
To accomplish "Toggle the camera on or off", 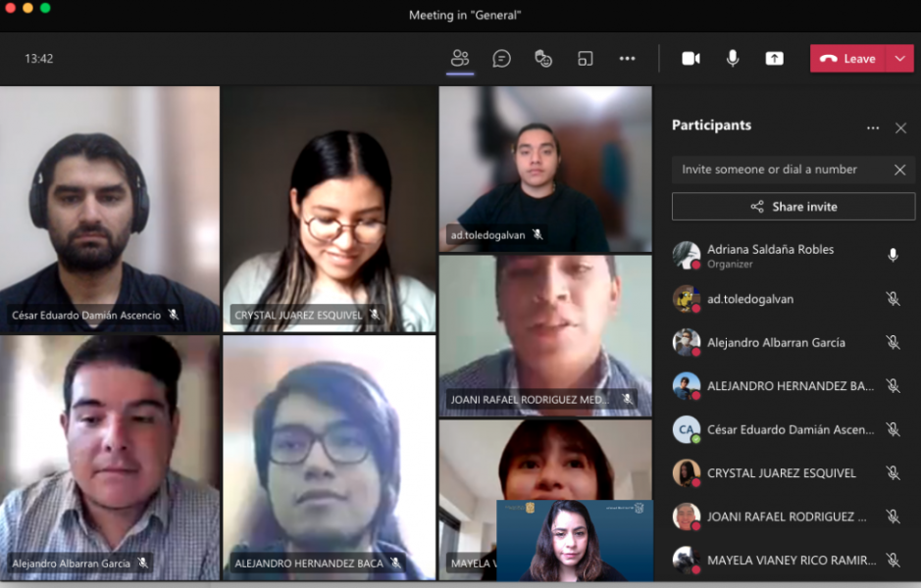I will tap(691, 58).
